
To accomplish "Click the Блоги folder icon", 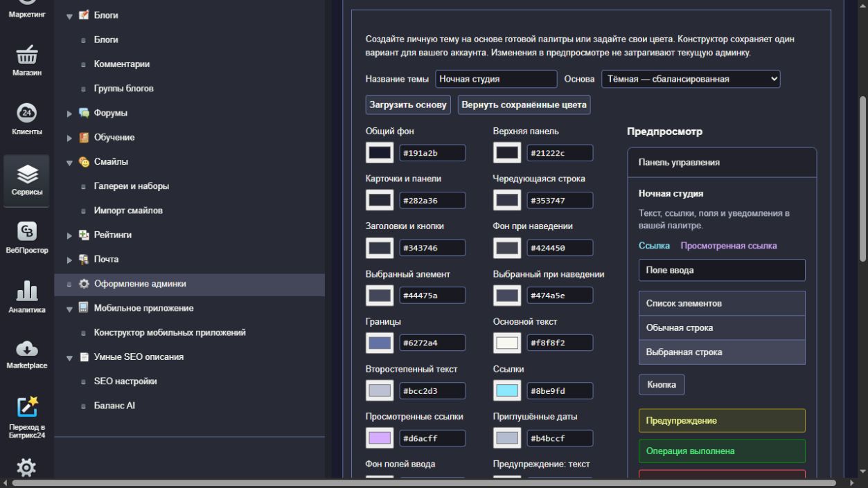I will [84, 15].
